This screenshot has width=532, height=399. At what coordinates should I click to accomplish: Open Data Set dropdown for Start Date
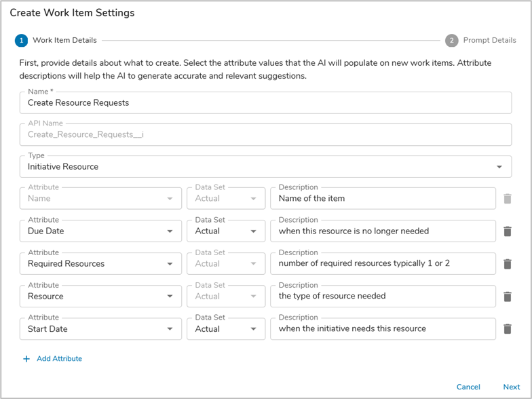[254, 329]
